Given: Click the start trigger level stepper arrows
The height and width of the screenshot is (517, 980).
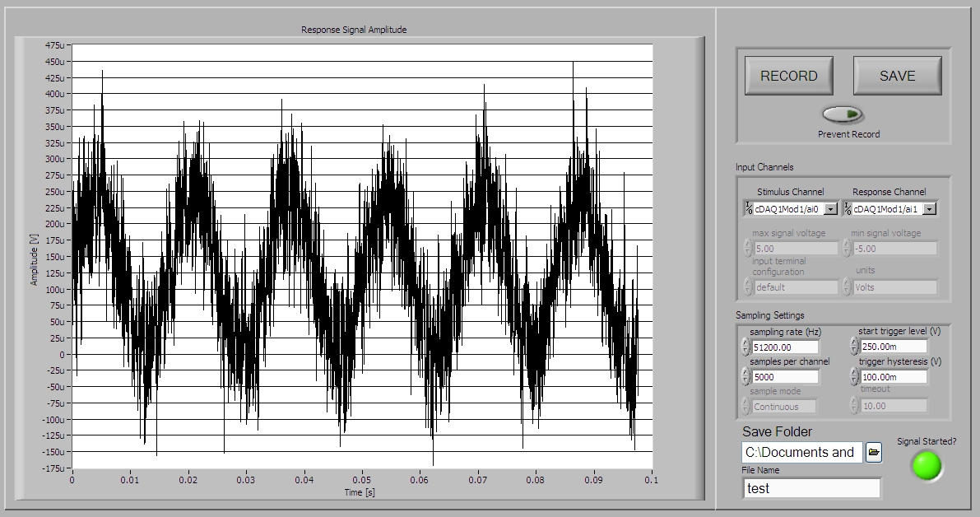Looking at the screenshot, I should pos(854,347).
